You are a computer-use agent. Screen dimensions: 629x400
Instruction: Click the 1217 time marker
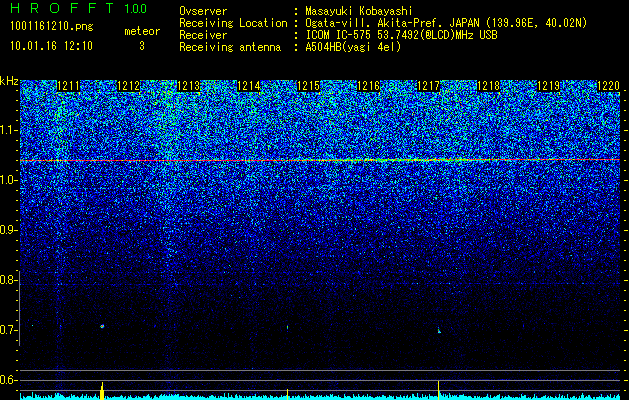(x=429, y=86)
